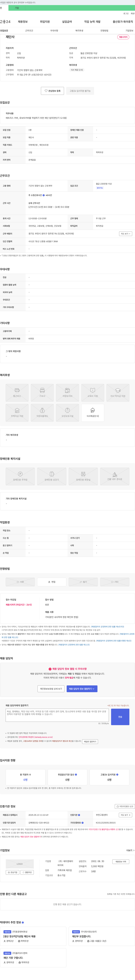Image resolution: width=135 pixels, height=980 pixels.
Task: Click info icon next to 소정근로시간
Action: point(44,195)
